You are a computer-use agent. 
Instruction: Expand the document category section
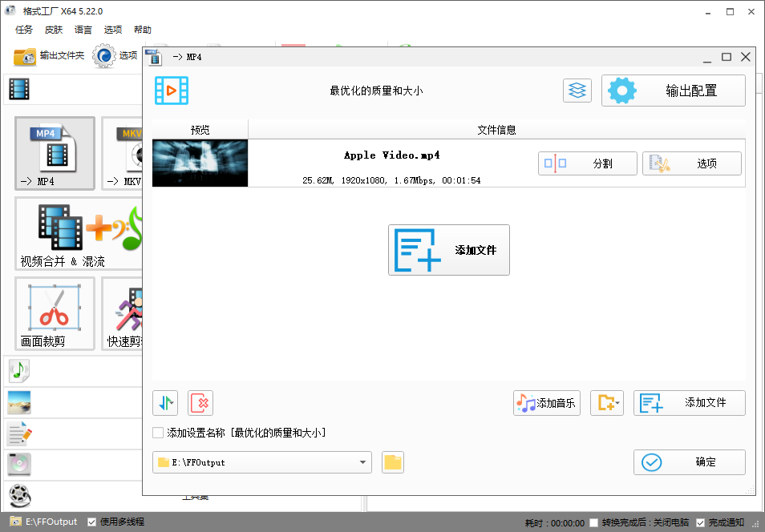coord(19,433)
